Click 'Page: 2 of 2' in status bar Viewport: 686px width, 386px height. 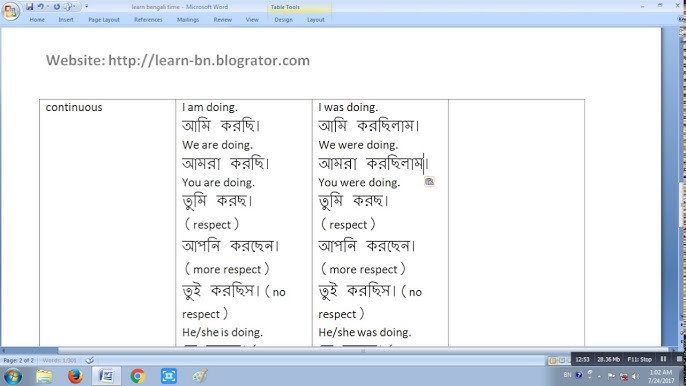pos(18,360)
